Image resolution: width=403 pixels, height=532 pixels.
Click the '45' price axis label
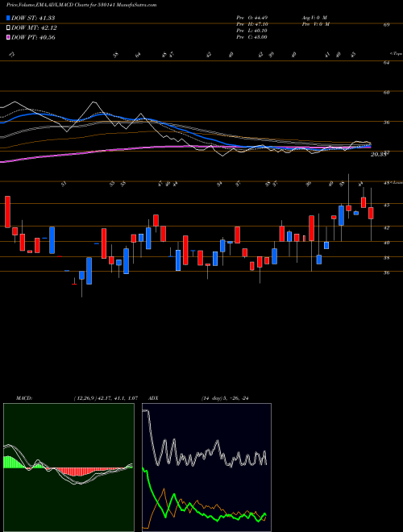tap(386, 205)
